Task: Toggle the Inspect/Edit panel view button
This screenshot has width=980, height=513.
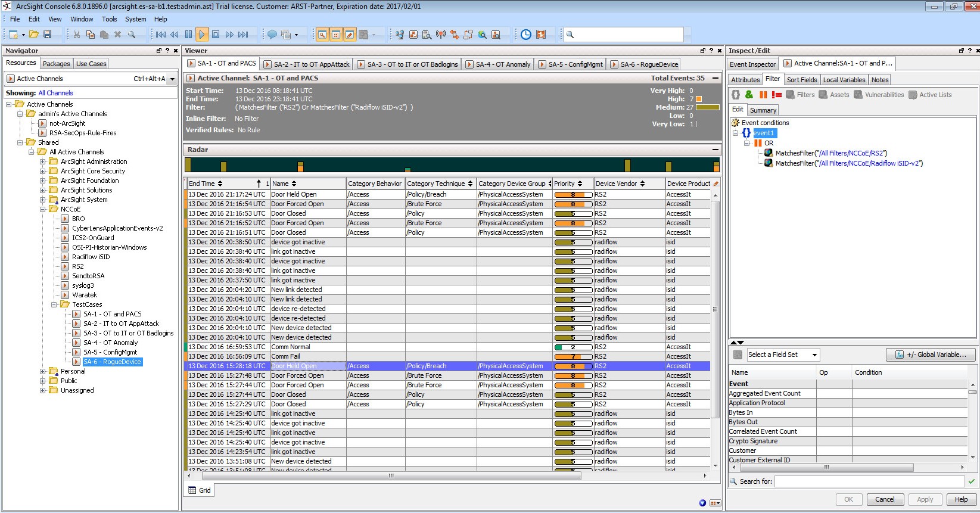Action: coord(350,35)
